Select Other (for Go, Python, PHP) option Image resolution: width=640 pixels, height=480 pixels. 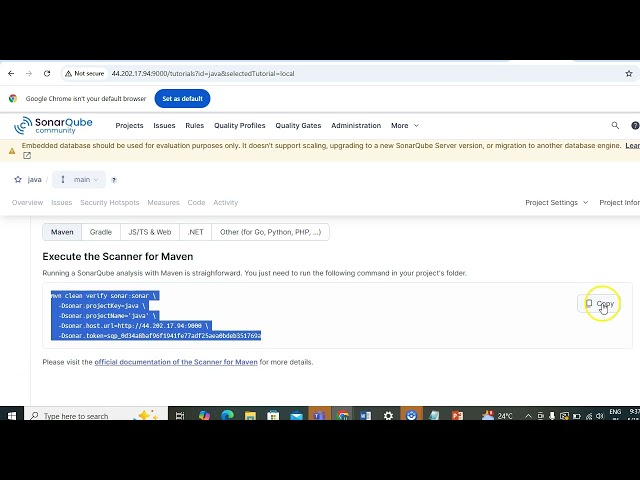[x=270, y=232]
